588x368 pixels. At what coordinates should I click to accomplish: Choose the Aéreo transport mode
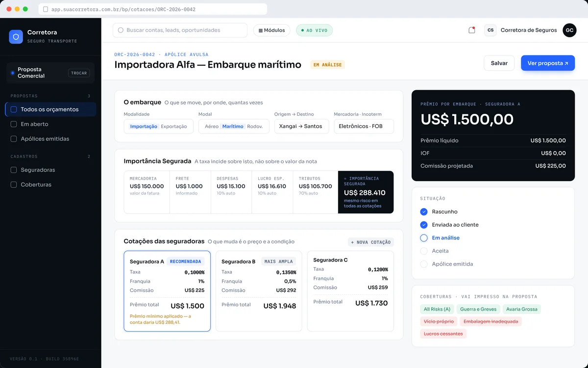click(212, 126)
